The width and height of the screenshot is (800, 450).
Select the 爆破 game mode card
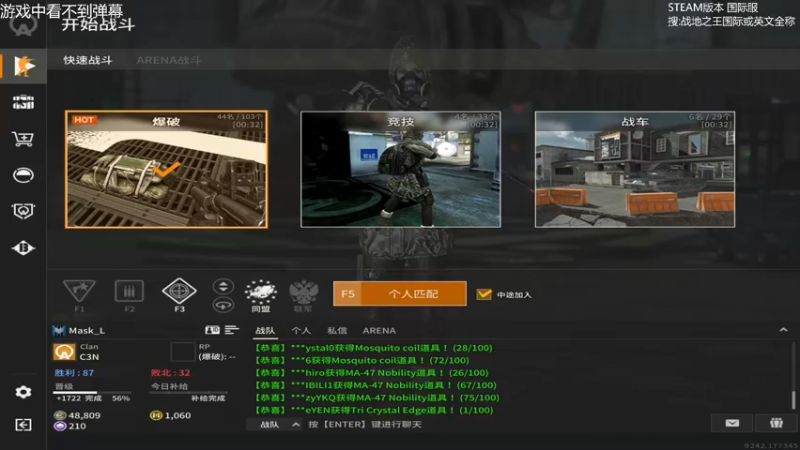pyautogui.click(x=166, y=169)
